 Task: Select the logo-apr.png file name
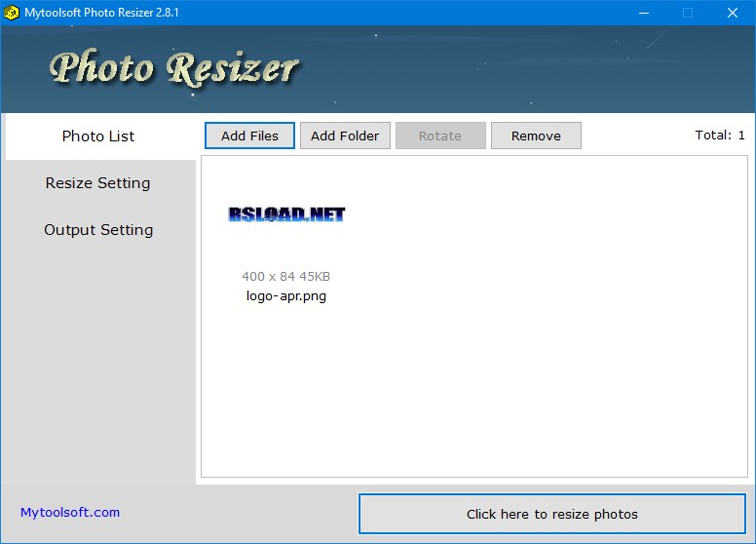point(286,295)
